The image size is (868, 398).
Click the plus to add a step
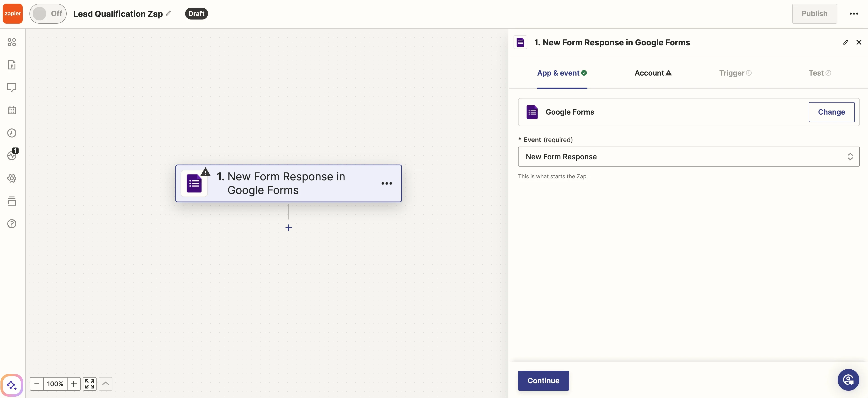pos(289,228)
